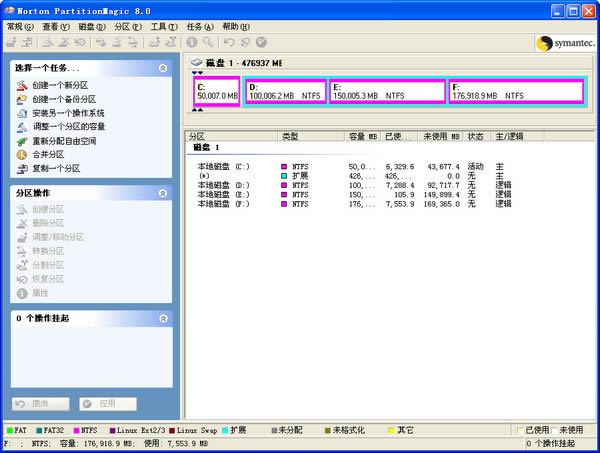
Task: Select 恢复分区 operation
Action: coord(40,279)
